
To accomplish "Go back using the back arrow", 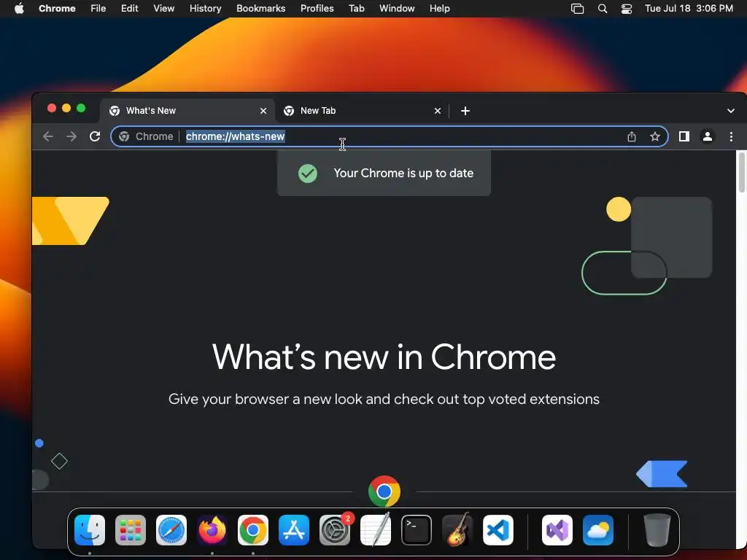I will (x=47, y=136).
